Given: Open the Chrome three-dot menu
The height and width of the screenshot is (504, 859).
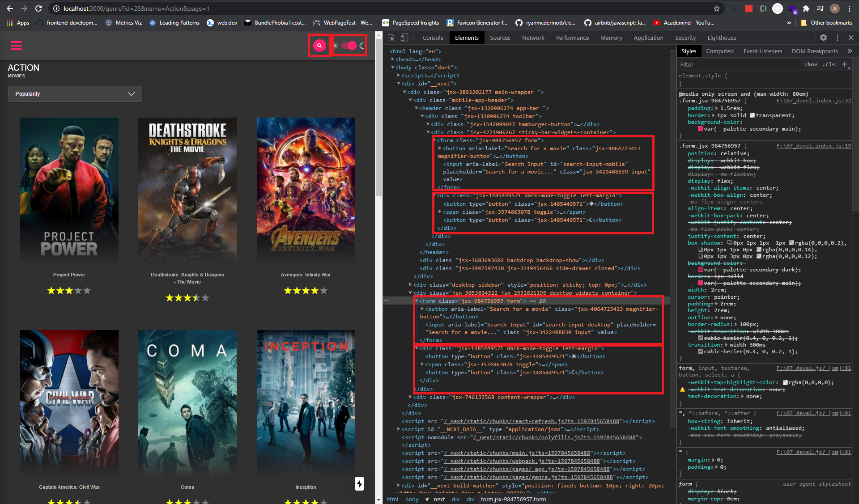Looking at the screenshot, I should (849, 8).
